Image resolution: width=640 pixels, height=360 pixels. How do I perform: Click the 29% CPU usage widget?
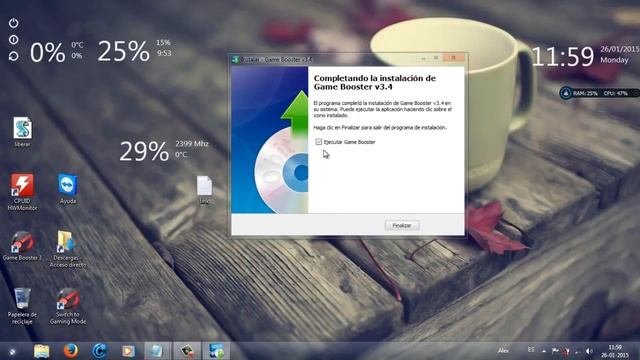tap(144, 151)
